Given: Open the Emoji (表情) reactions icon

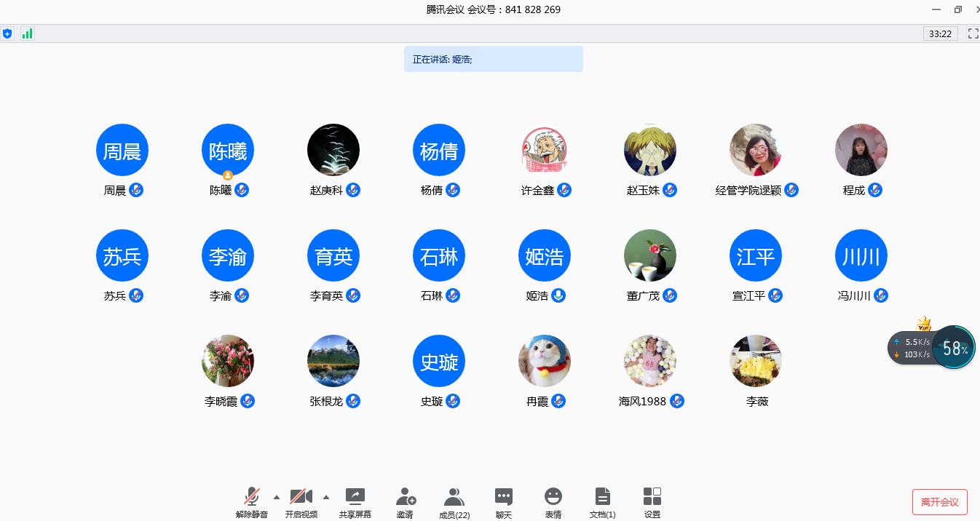Looking at the screenshot, I should 553,497.
